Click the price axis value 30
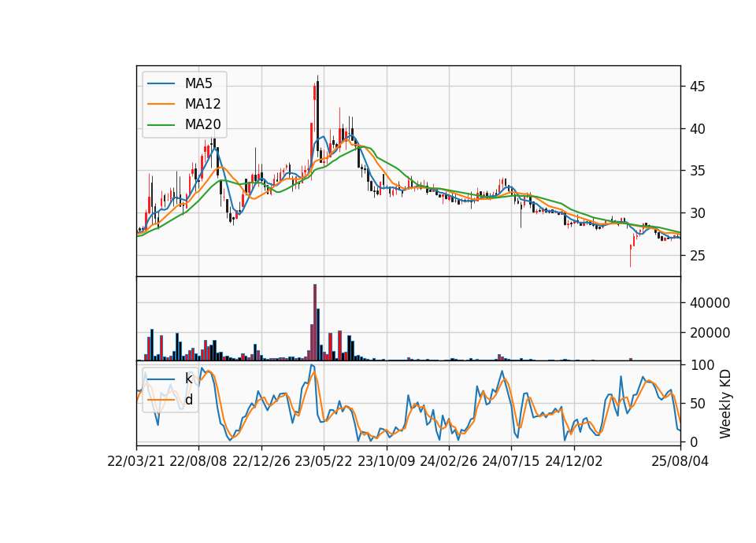This screenshot has width=756, height=543. pos(697,213)
